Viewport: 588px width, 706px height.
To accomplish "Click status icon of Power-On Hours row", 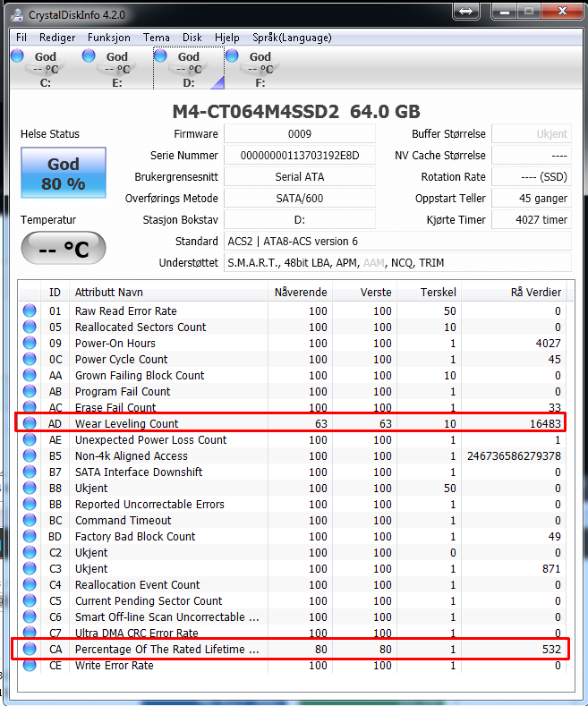I will 30,343.
